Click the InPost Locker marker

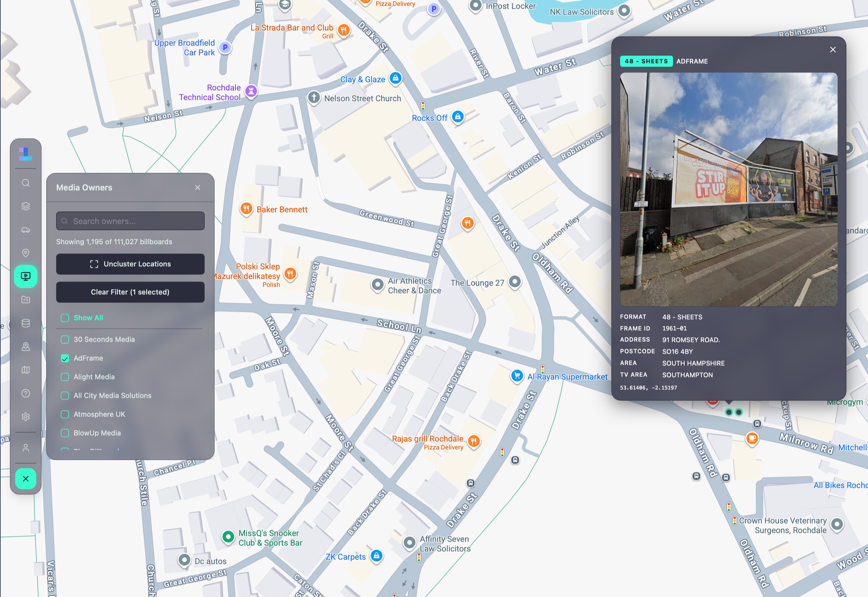tap(475, 6)
